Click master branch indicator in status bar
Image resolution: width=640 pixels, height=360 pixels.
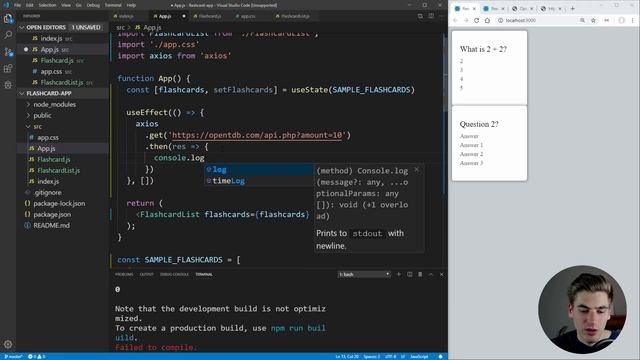(13, 357)
